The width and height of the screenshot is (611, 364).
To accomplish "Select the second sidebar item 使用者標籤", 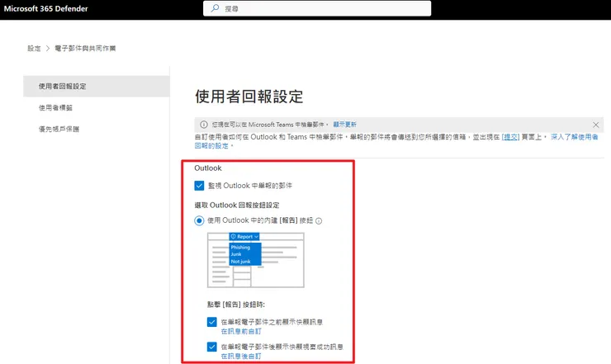I will pos(55,107).
